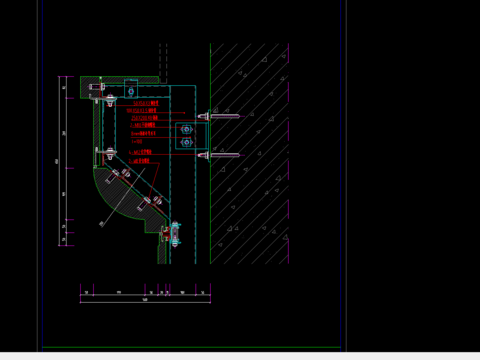
Task: Click the overall horizontal dimension line at bottom
Action: click(145, 302)
